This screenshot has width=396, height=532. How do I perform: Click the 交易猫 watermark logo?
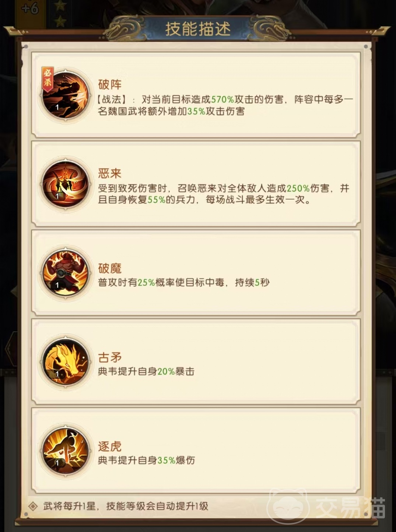(328, 507)
